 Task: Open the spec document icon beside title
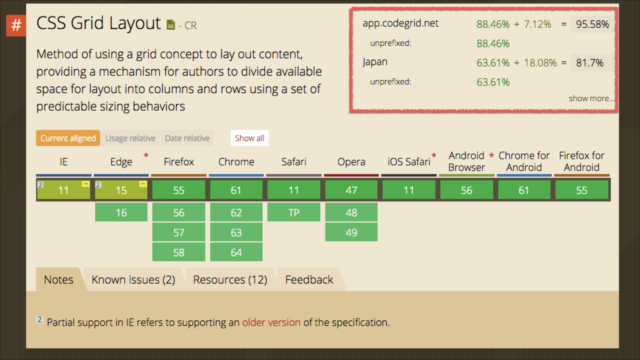pos(171,25)
